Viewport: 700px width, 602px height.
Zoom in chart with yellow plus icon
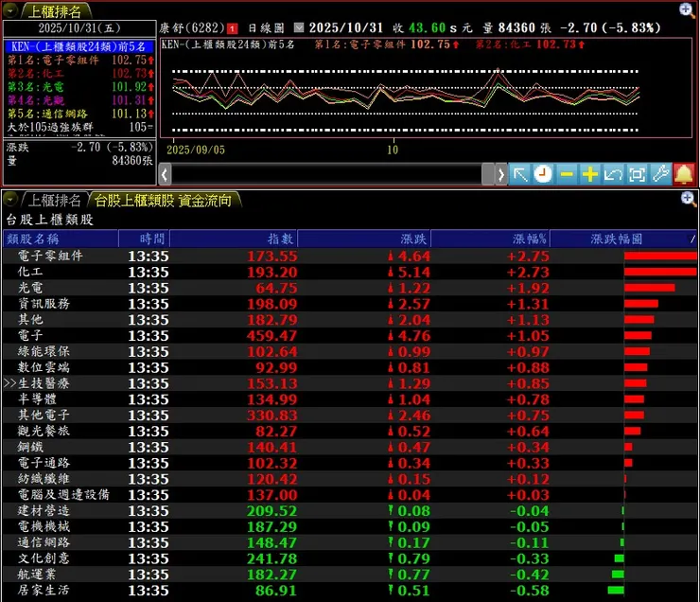tap(589, 174)
